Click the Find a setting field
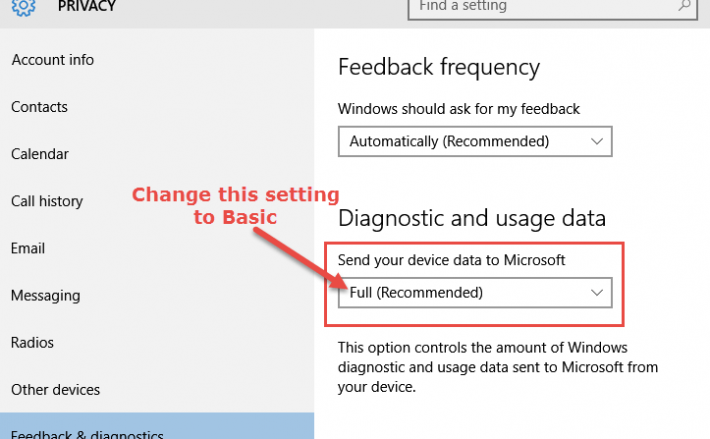The image size is (710, 439). pos(552,8)
